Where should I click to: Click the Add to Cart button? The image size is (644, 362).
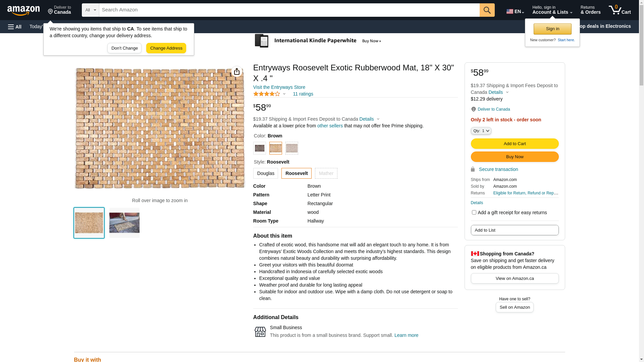coord(515,143)
